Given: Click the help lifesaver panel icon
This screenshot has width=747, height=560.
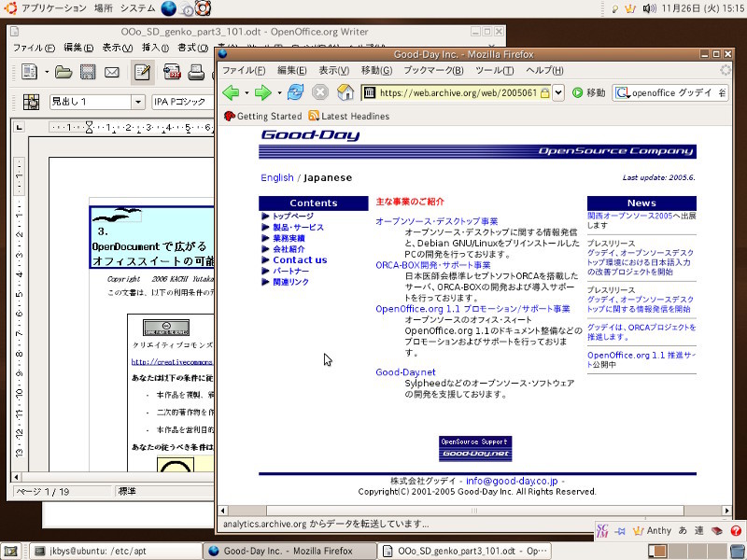Looking at the screenshot, I should [204, 8].
